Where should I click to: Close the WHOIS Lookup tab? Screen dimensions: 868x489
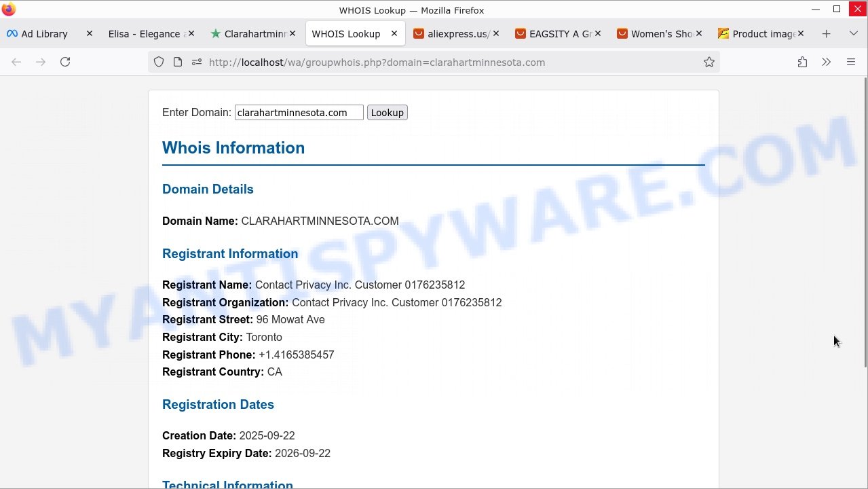(x=394, y=34)
